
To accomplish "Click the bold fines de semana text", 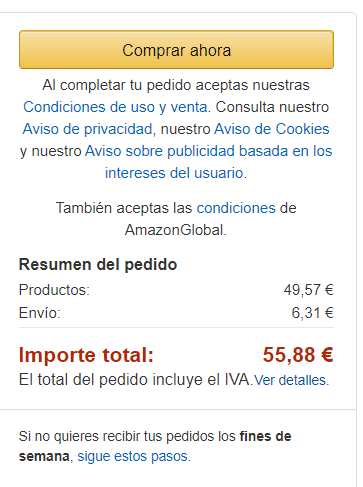I will pyautogui.click(x=265, y=436).
